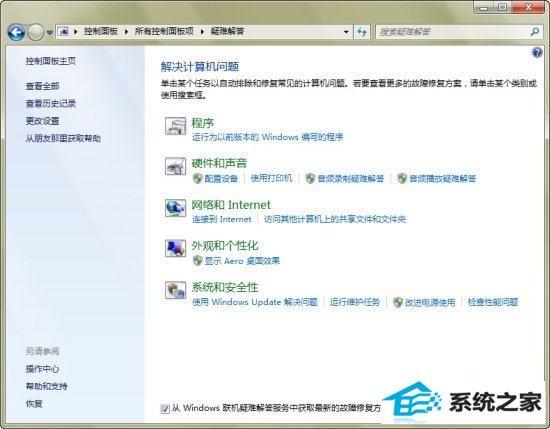The width and height of the screenshot is (550, 429).
Task: Maximize the troubleshooting window
Action: click(504, 7)
